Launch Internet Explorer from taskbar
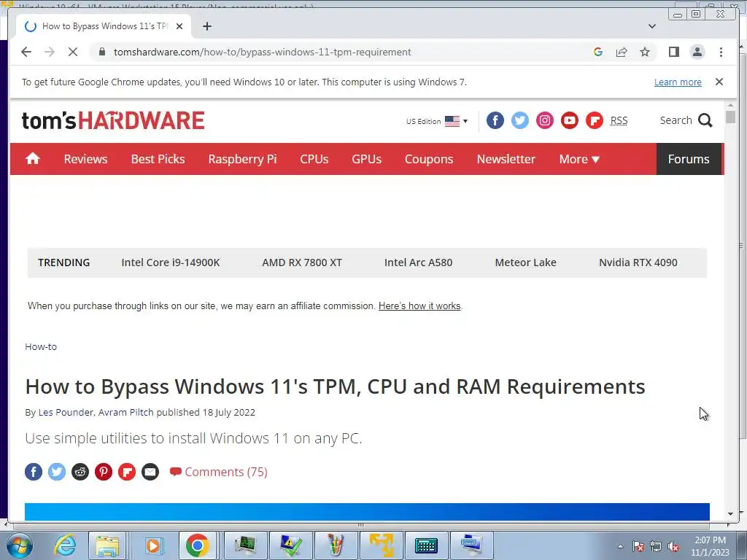The width and height of the screenshot is (747, 560). tap(64, 545)
